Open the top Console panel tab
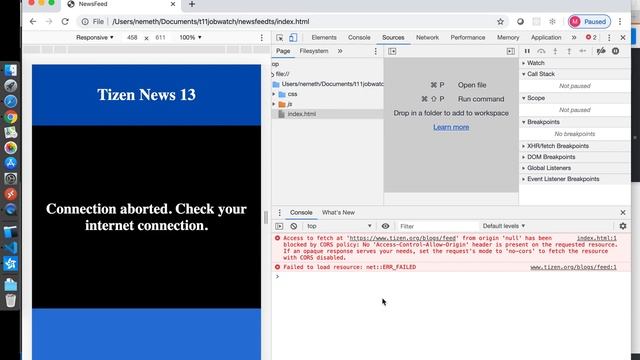The image size is (640, 360). coord(359,38)
